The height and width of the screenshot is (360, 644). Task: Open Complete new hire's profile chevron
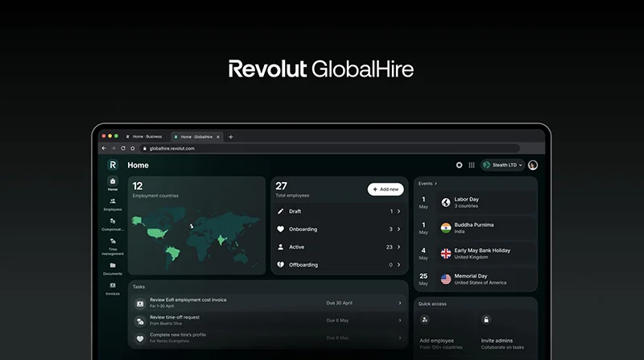(x=400, y=337)
